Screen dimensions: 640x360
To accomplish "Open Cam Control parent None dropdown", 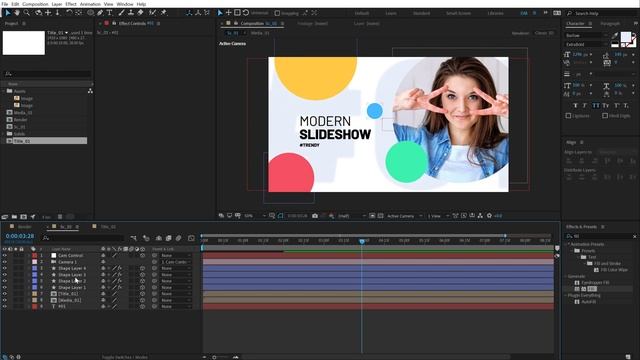I will [176, 256].
